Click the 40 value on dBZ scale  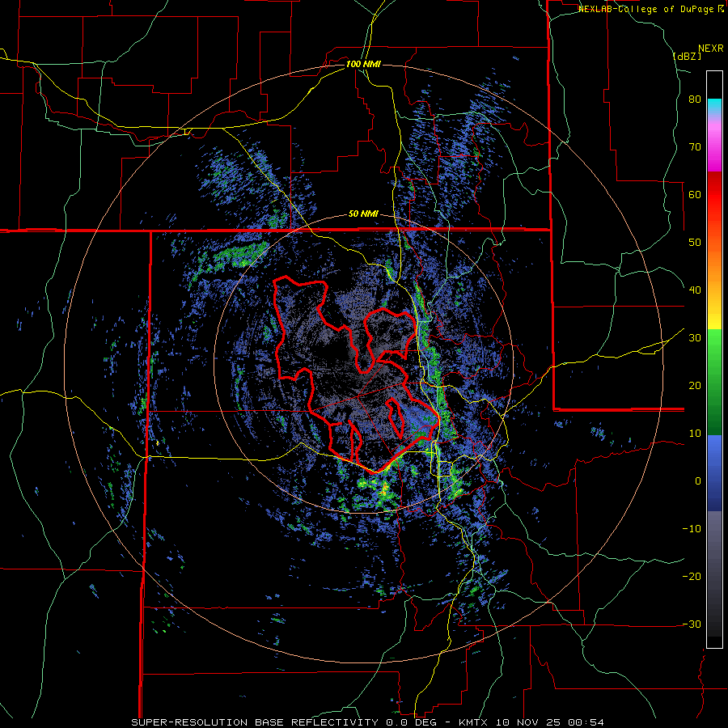pyautogui.click(x=695, y=290)
